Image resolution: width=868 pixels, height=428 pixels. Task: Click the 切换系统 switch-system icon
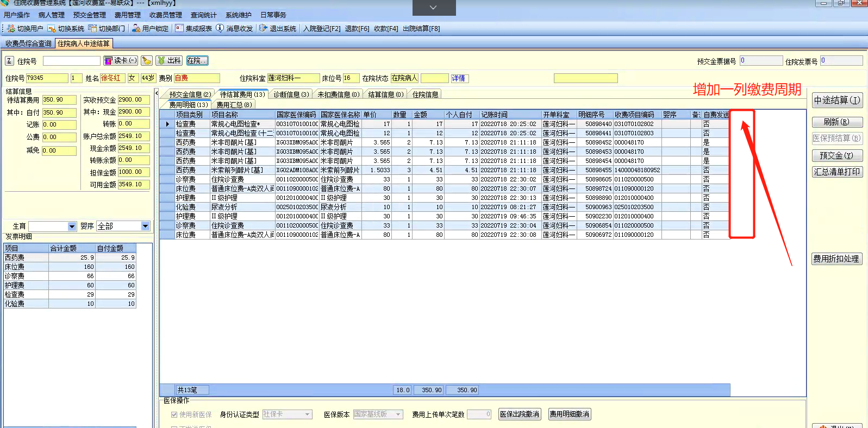tap(52, 28)
